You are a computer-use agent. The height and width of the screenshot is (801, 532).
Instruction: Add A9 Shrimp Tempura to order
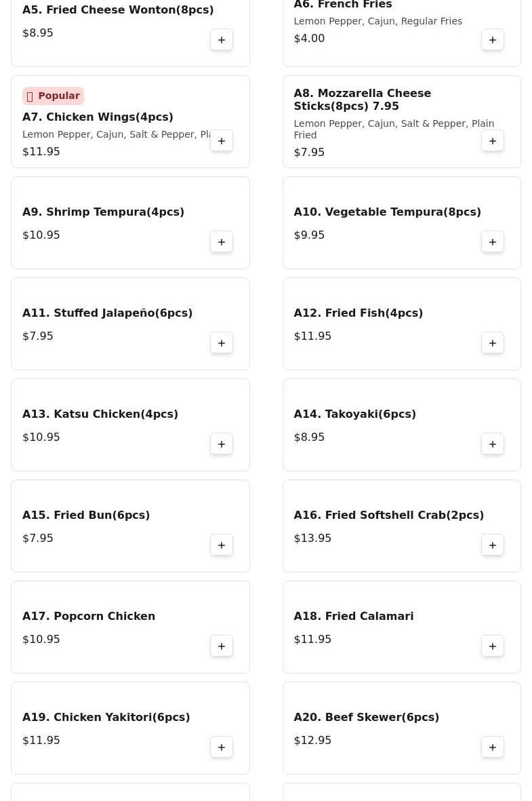pyautogui.click(x=222, y=242)
